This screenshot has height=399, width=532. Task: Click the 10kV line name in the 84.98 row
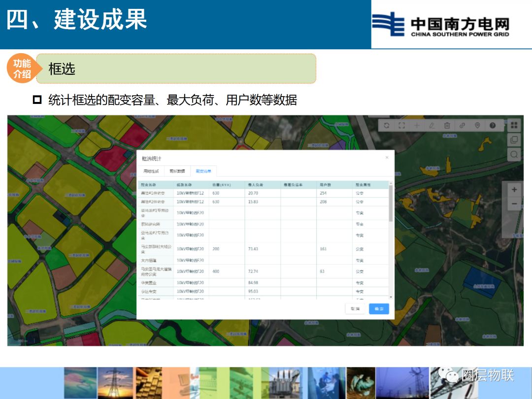tap(190, 283)
